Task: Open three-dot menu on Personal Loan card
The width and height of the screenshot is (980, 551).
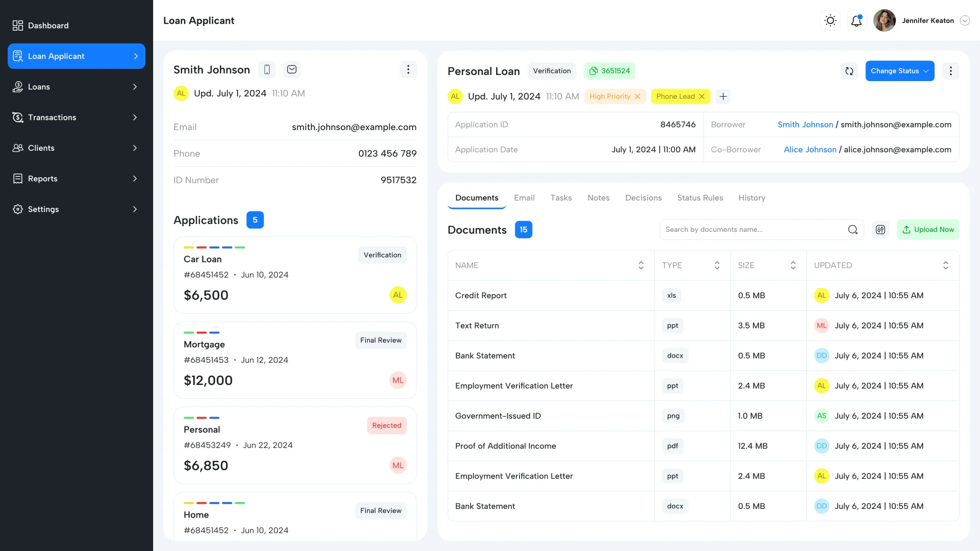Action: [x=951, y=71]
